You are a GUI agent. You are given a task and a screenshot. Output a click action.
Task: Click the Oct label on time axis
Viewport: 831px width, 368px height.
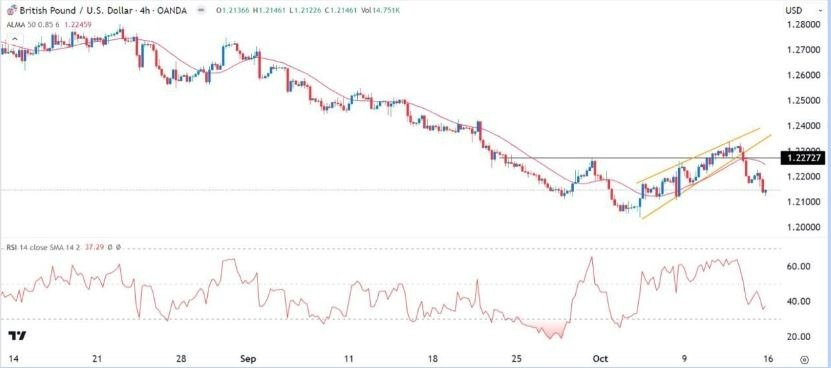599,358
